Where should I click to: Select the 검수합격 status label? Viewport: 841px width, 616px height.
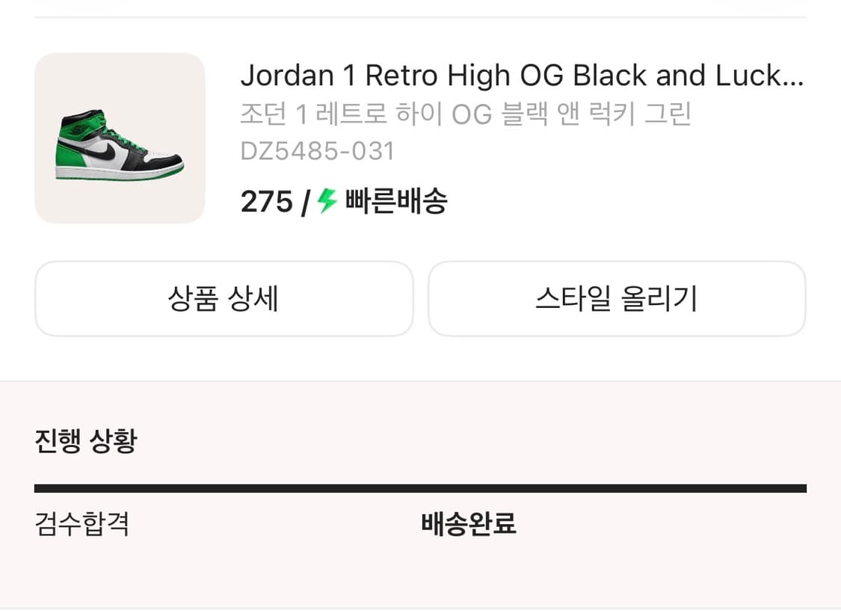point(82,525)
